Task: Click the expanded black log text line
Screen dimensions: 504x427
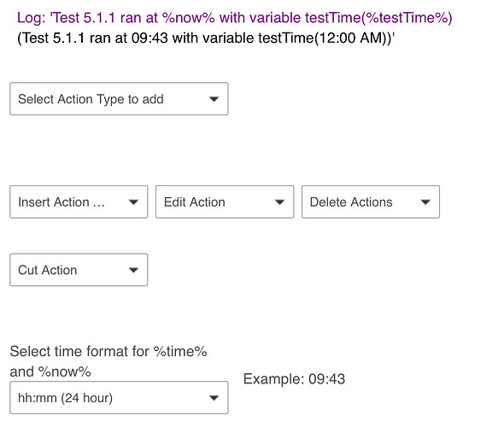Action: click(206, 38)
